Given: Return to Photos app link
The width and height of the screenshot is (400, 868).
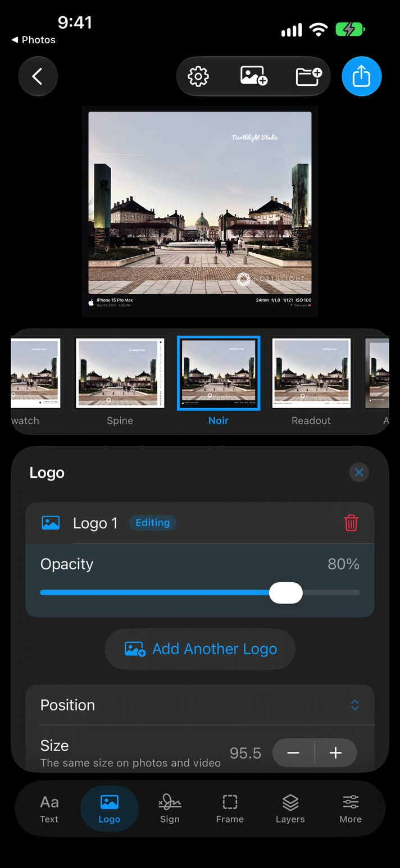Looking at the screenshot, I should (x=34, y=40).
